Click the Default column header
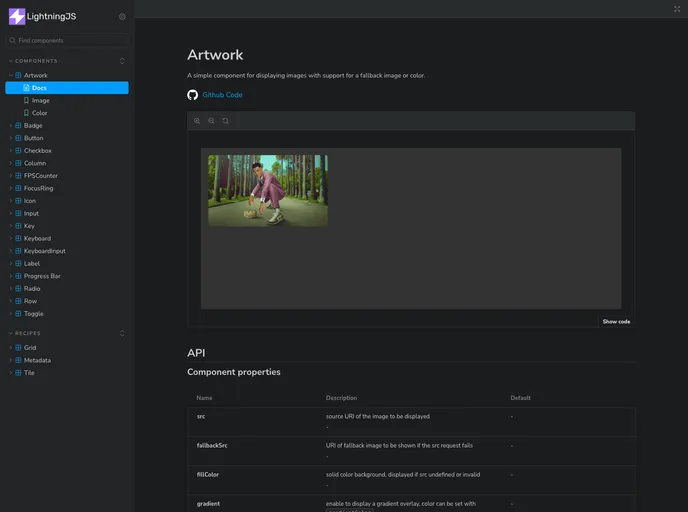The image size is (688, 512). click(520, 398)
